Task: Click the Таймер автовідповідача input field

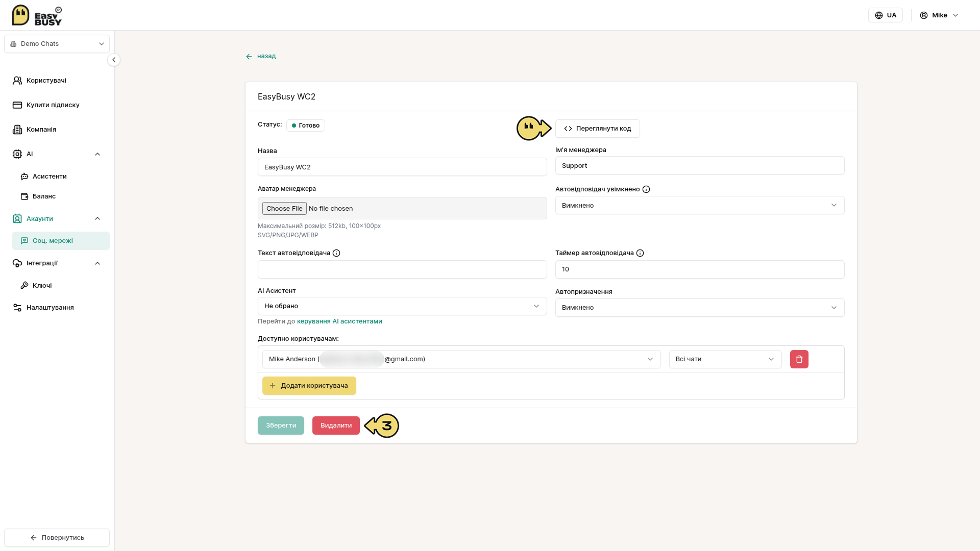Action: pos(700,269)
